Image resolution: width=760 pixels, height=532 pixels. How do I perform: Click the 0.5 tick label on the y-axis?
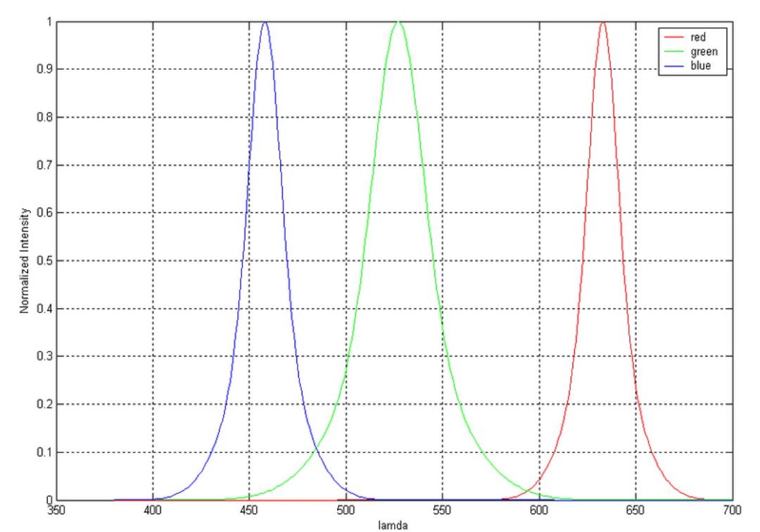pos(45,260)
